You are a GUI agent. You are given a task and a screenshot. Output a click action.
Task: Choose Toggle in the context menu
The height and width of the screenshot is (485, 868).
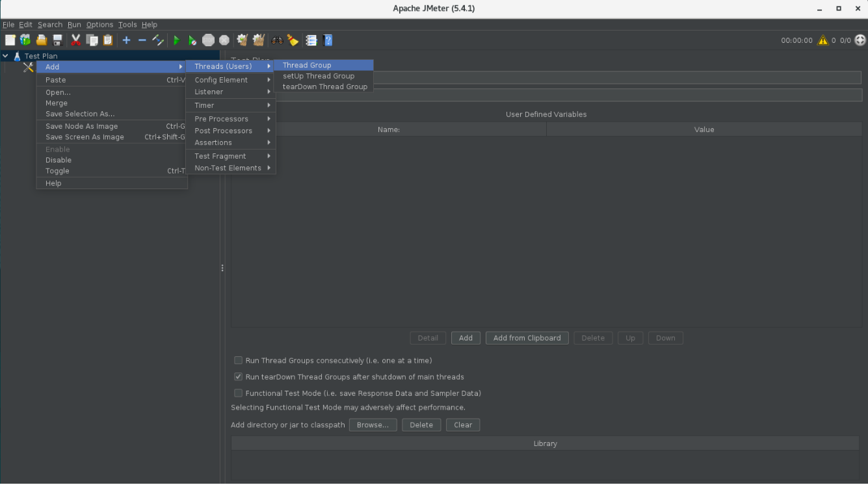click(x=112, y=171)
